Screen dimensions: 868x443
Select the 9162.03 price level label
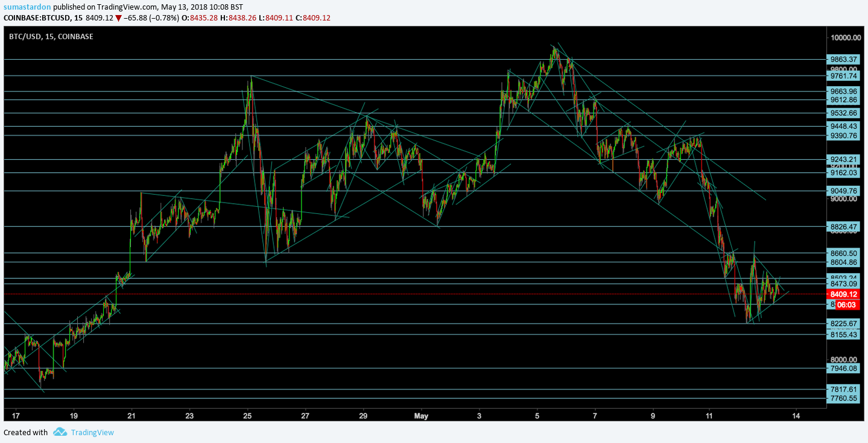844,173
